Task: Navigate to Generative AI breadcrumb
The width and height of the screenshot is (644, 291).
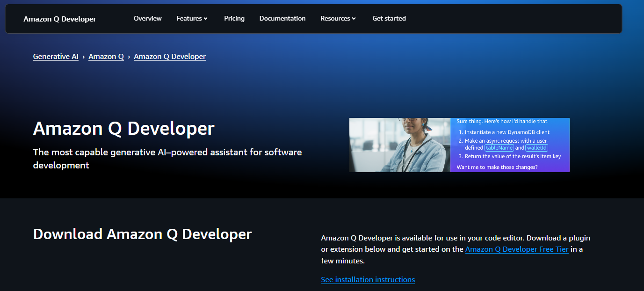Action: pos(56,57)
